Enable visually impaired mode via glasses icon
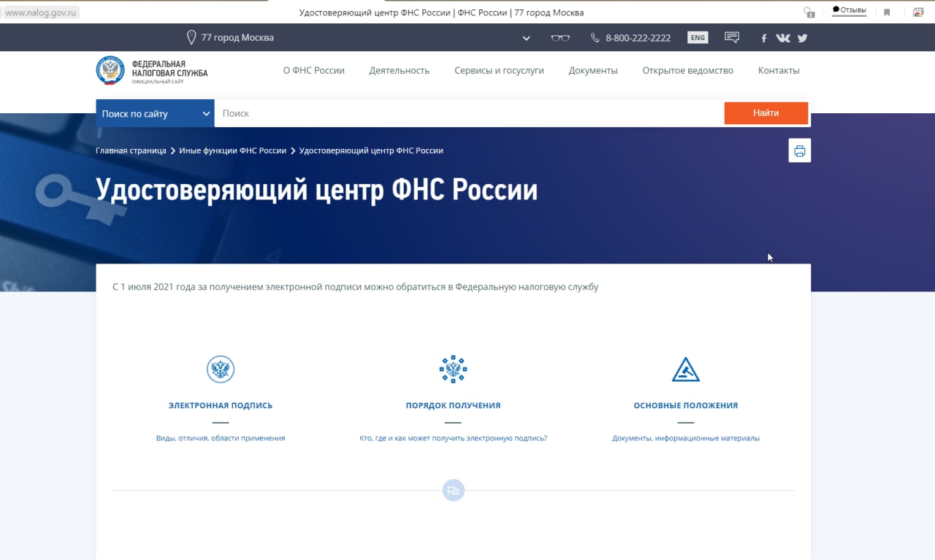The width and height of the screenshot is (935, 560). pos(560,38)
